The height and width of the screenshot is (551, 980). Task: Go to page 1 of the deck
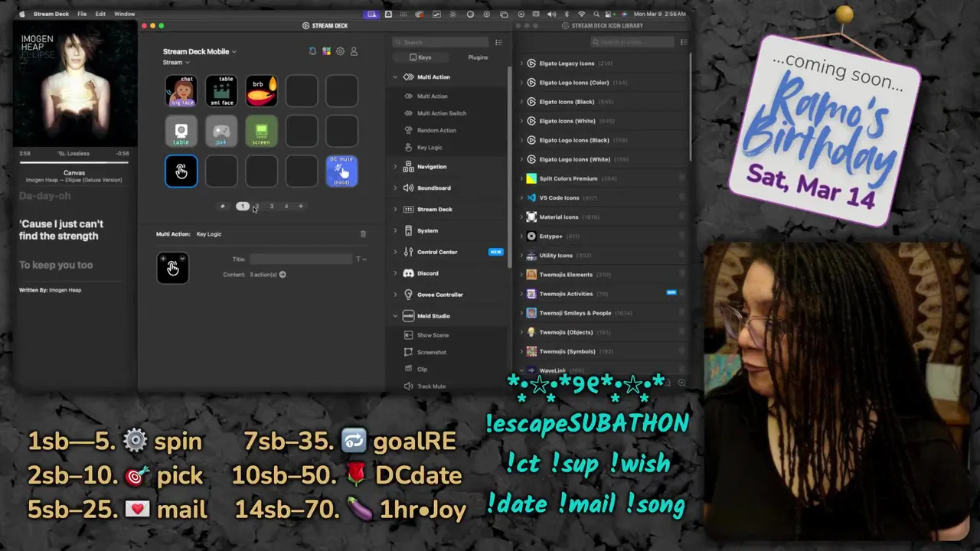[243, 206]
